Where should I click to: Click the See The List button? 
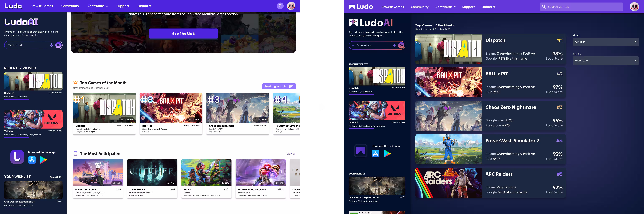coord(184,33)
